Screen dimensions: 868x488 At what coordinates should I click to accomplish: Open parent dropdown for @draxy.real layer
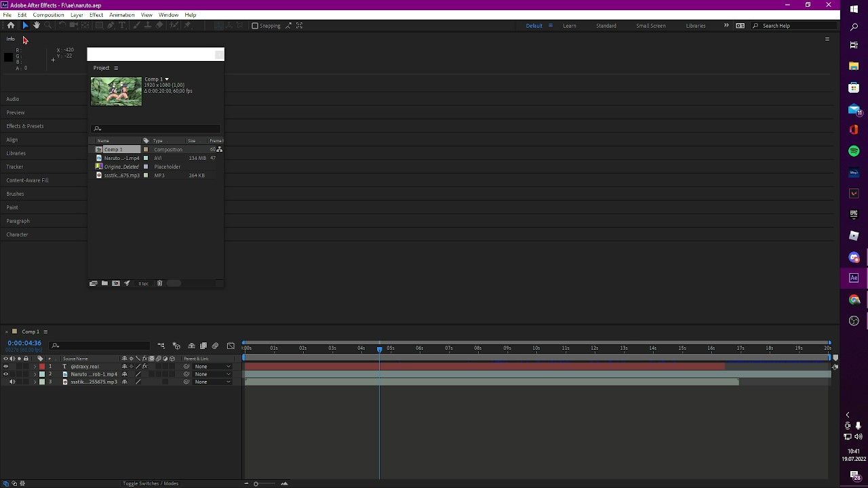click(212, 367)
